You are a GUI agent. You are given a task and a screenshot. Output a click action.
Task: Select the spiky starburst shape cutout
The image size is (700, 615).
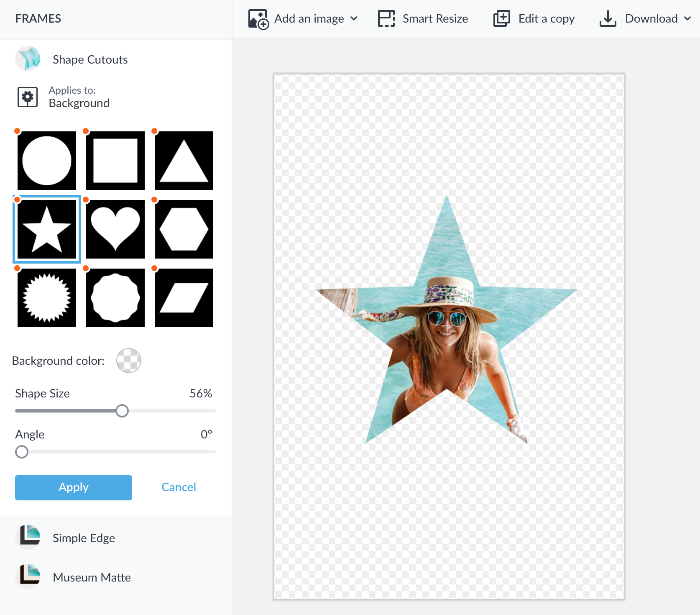47,298
